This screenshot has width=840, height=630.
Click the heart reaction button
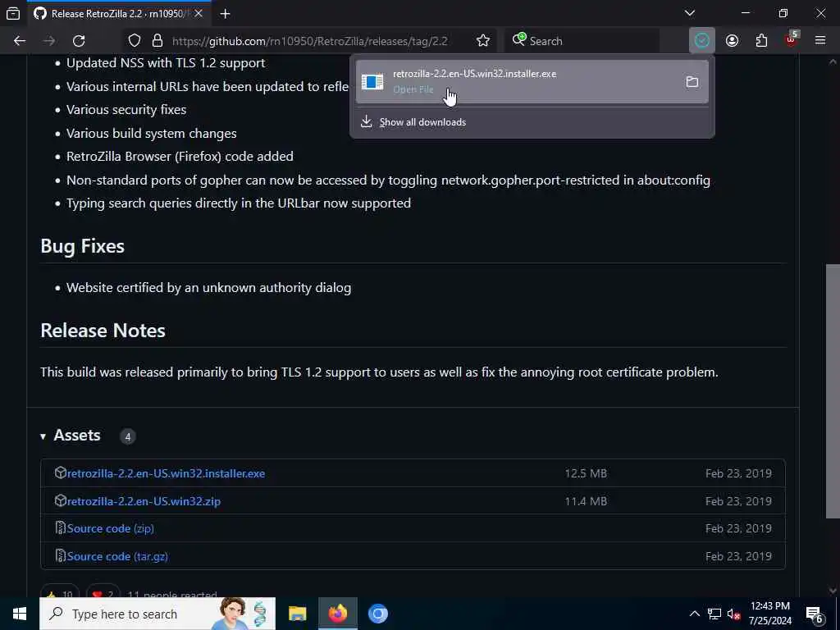point(103,592)
